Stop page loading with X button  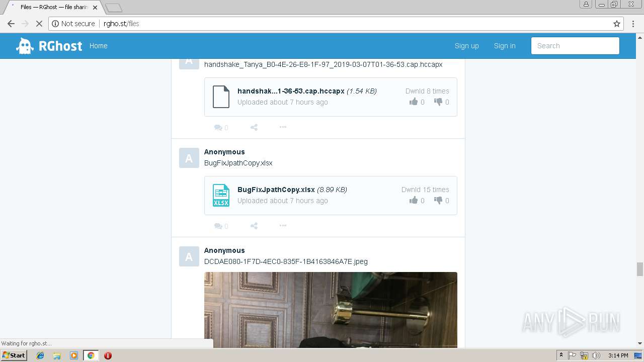[x=39, y=24]
